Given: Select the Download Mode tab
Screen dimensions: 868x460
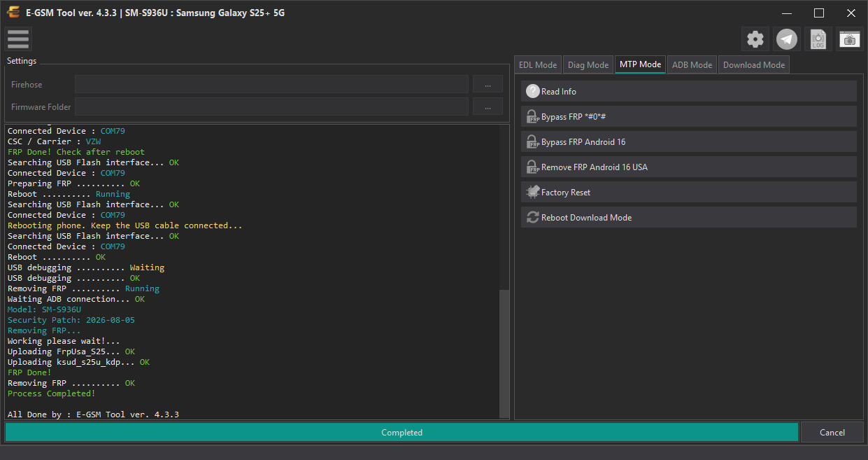Looking at the screenshot, I should click(x=754, y=64).
